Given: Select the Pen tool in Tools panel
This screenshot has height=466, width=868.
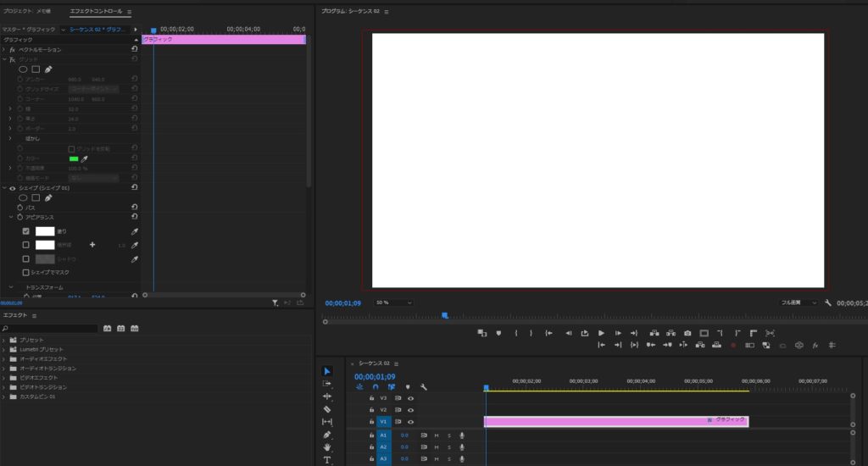Looking at the screenshot, I should [x=327, y=435].
